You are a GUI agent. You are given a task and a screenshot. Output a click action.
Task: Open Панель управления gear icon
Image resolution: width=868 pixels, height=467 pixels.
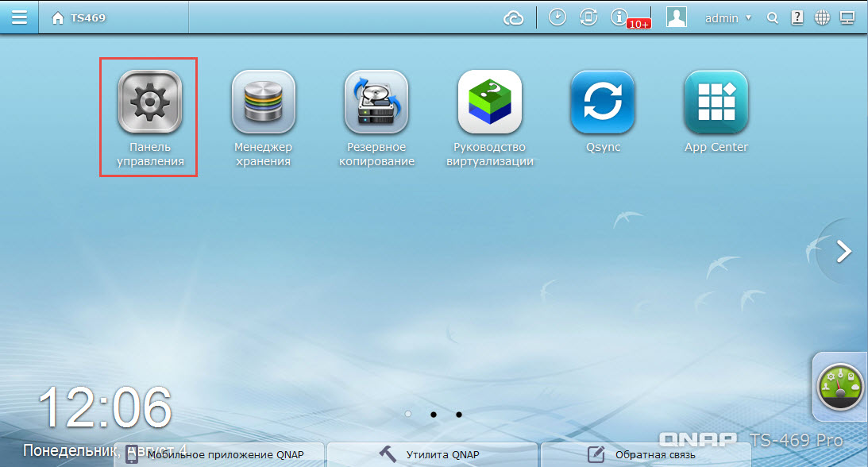click(150, 102)
